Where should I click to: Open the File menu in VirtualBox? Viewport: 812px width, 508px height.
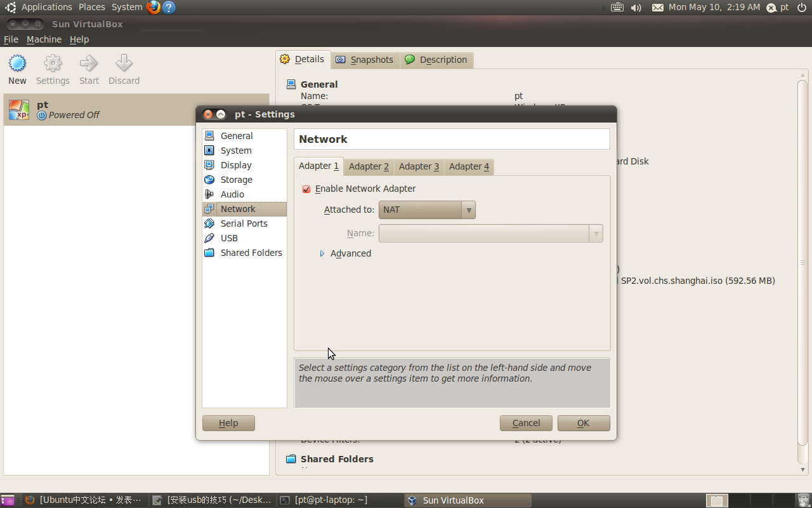pos(11,39)
